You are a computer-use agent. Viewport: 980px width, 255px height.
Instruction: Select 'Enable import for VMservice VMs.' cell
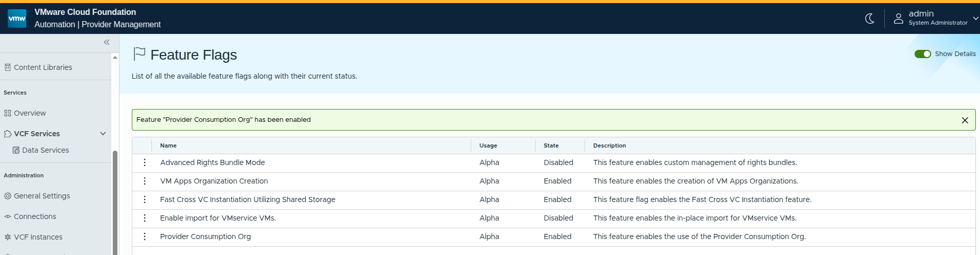[218, 218]
